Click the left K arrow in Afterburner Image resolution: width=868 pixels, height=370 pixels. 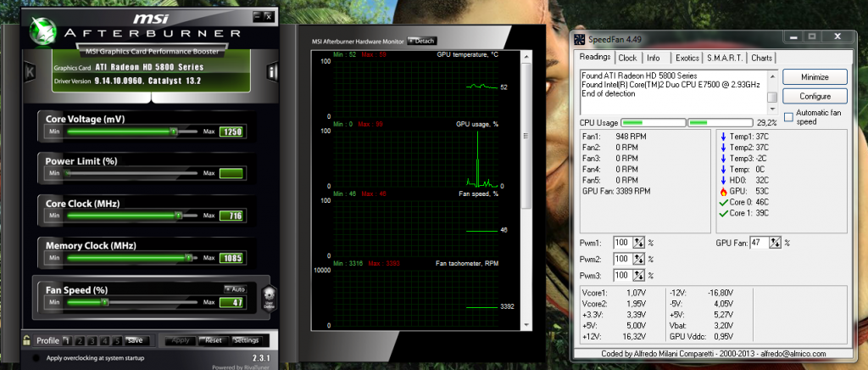[x=31, y=72]
